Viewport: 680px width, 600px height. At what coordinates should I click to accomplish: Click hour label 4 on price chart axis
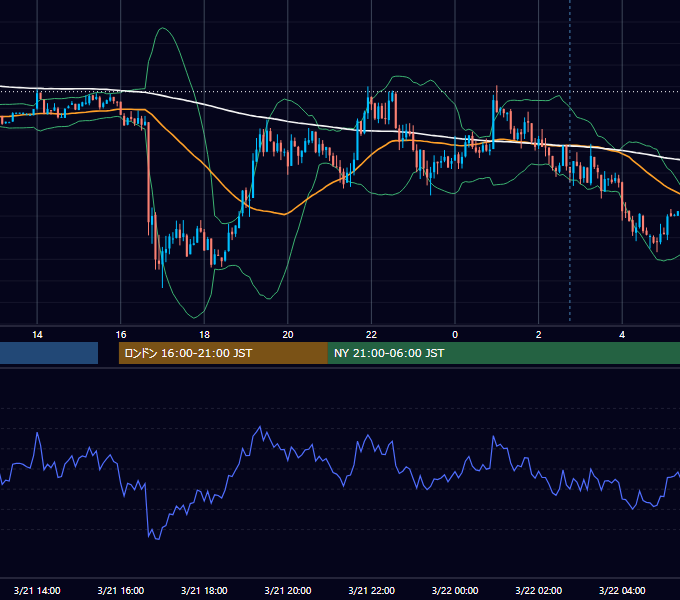pos(622,335)
